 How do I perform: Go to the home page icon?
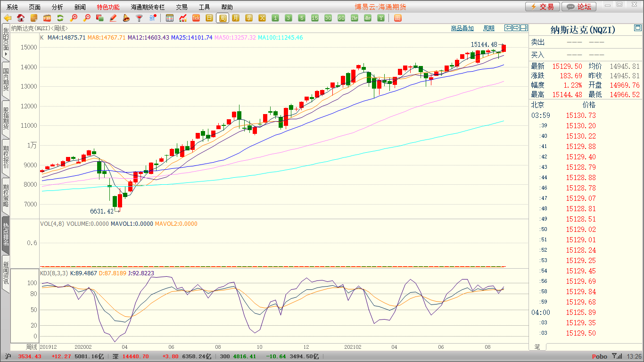(x=21, y=18)
